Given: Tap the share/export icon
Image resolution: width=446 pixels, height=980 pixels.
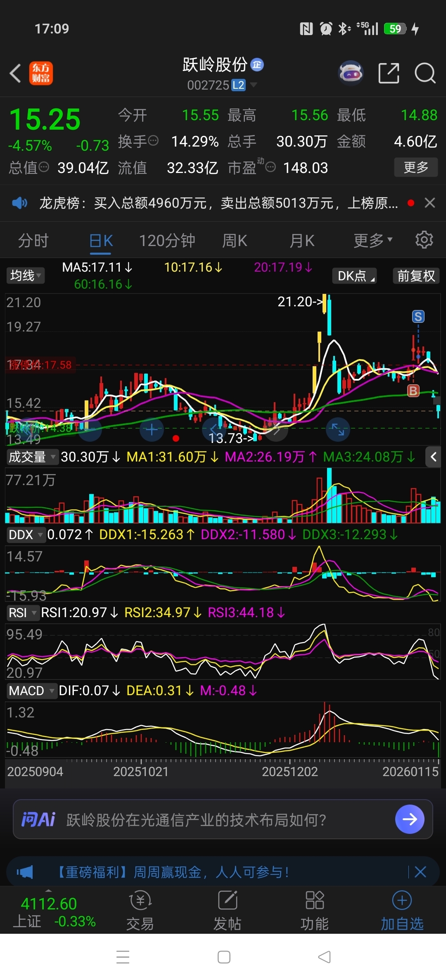Looking at the screenshot, I should pos(389,73).
